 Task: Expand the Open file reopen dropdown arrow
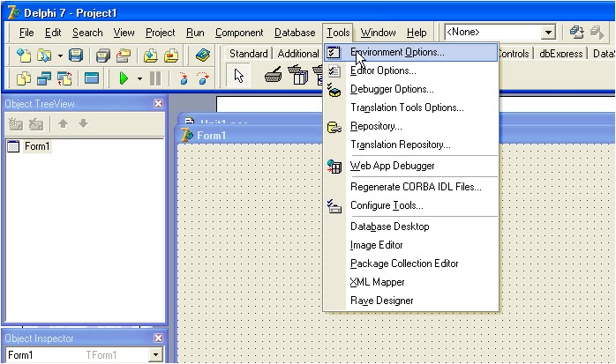coord(60,56)
